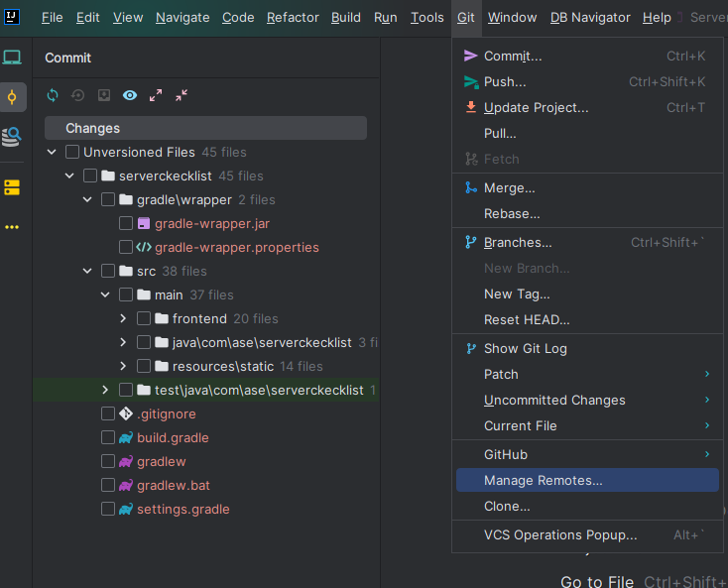Choose Pull... from Git menu
The width and height of the screenshot is (728, 588).
click(x=587, y=133)
